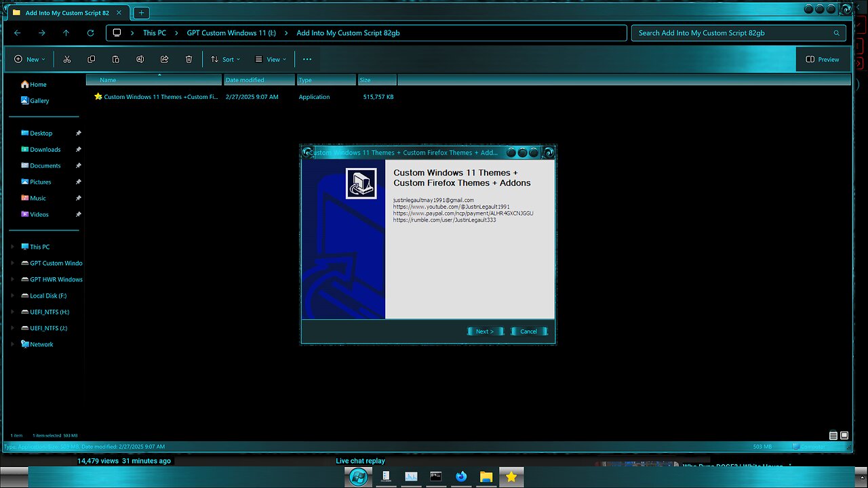The width and height of the screenshot is (868, 488).
Task: Click the Paste clipboard icon
Action: tap(115, 60)
